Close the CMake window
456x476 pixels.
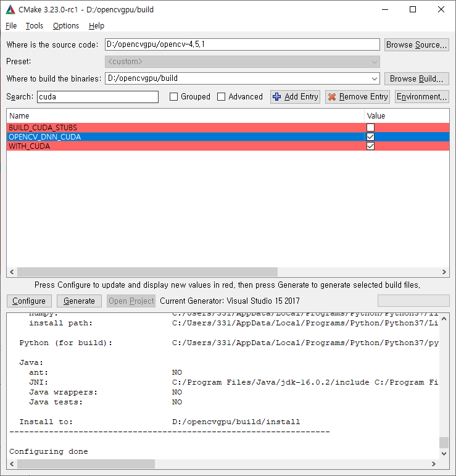[x=441, y=10]
